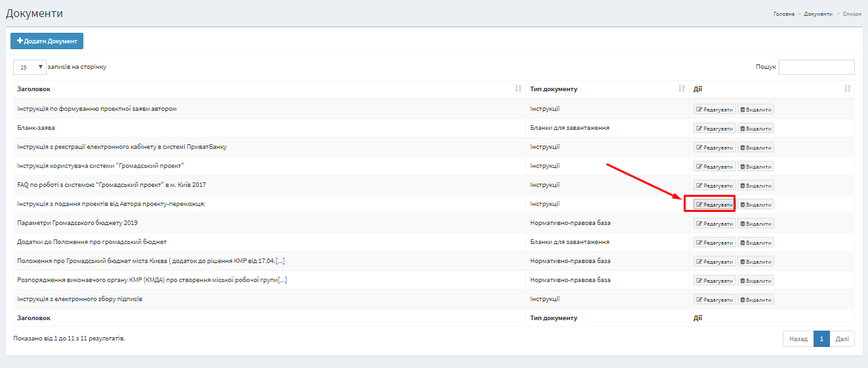Delete Додатки до Положення про громадський бюджет
Screen dimensions: 868x368
(756, 243)
